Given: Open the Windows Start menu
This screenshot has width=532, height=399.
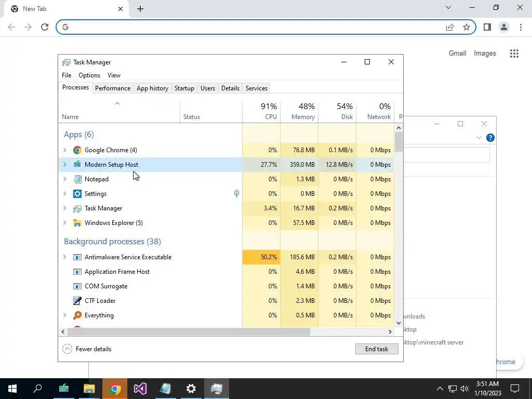Looking at the screenshot, I should tap(12, 389).
